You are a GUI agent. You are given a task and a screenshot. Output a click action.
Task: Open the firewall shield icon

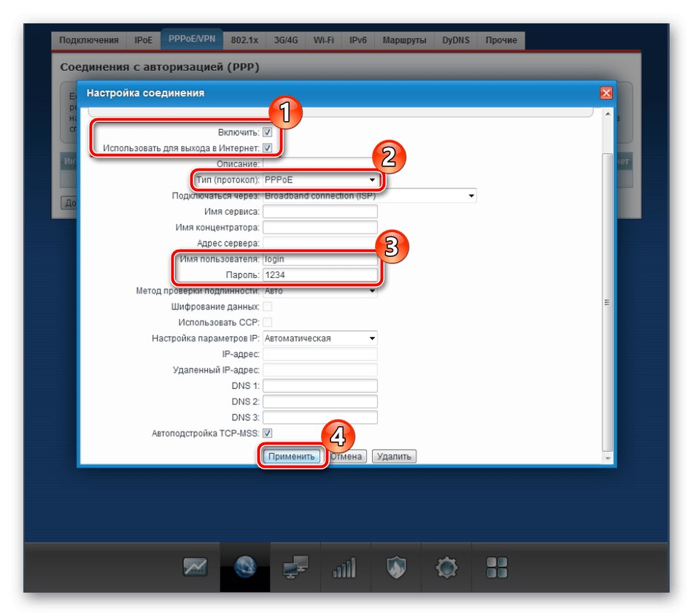point(396,567)
